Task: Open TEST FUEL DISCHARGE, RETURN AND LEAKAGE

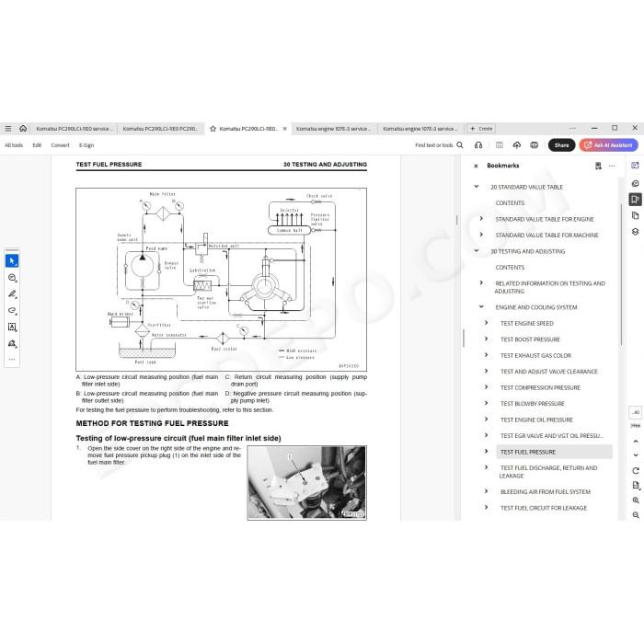Action: [548, 472]
